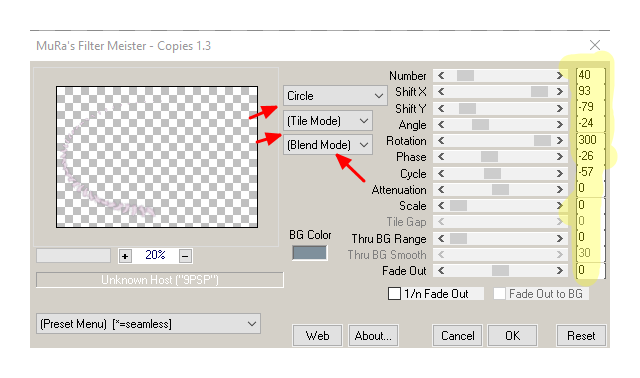This screenshot has height=378, width=640.
Task: Click the Fade Out slider left arrow
Action: point(441,271)
